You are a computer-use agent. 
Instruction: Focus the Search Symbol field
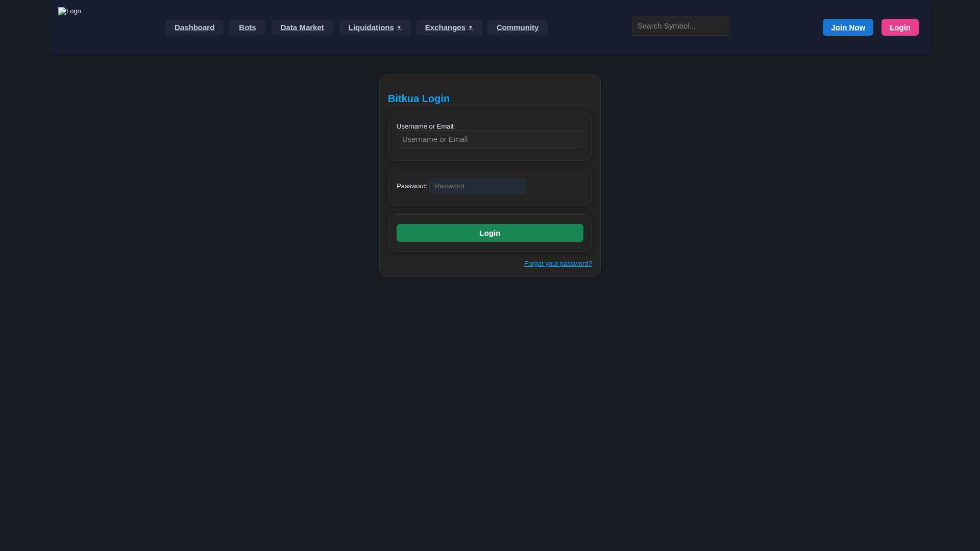click(x=680, y=26)
